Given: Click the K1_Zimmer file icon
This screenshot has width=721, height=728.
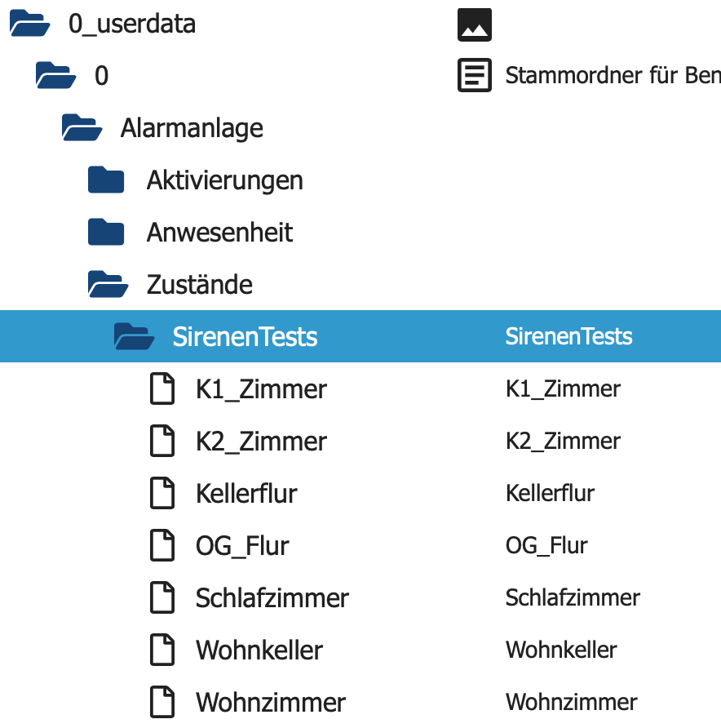Looking at the screenshot, I should click(x=162, y=388).
